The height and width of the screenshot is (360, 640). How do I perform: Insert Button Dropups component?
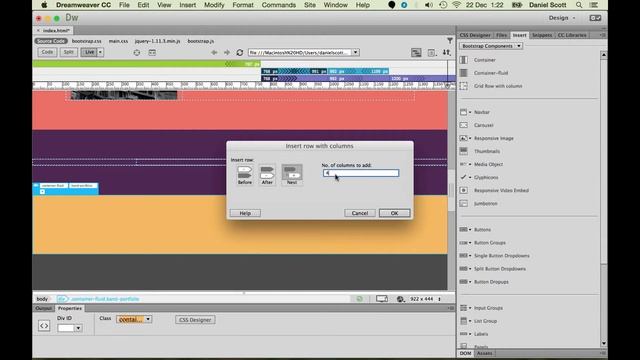tap(491, 282)
